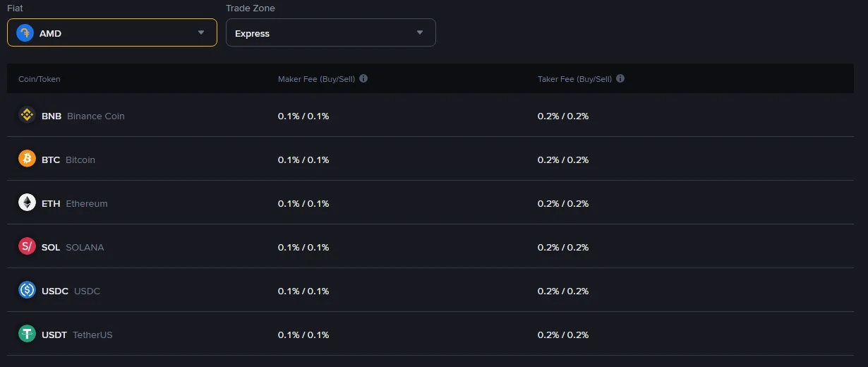The height and width of the screenshot is (367, 868).
Task: Click the blue USDC coin icon
Action: 27,290
